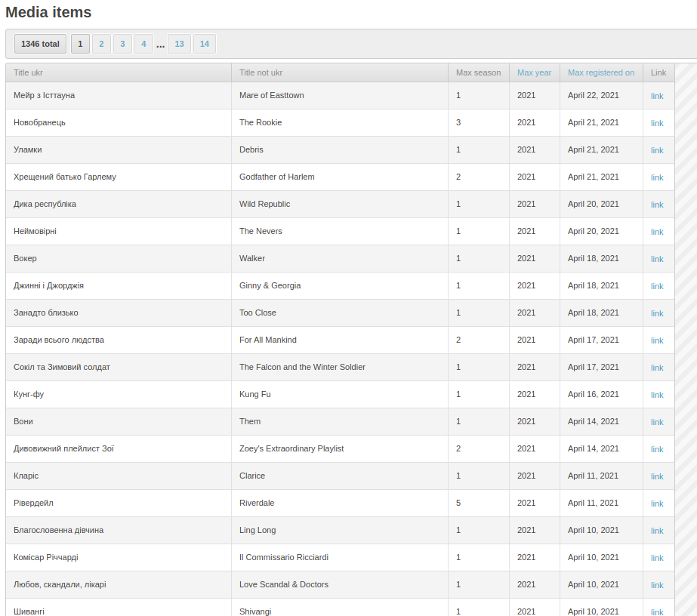The height and width of the screenshot is (616, 697).
Task: Open page 4 in pagination
Action: [143, 44]
